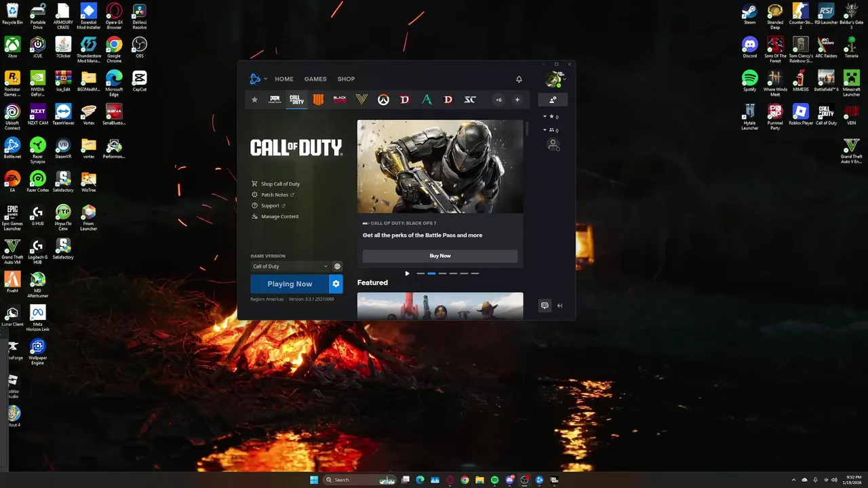Click the Playing Now button
Image resolution: width=868 pixels, height=488 pixels.
(x=290, y=284)
